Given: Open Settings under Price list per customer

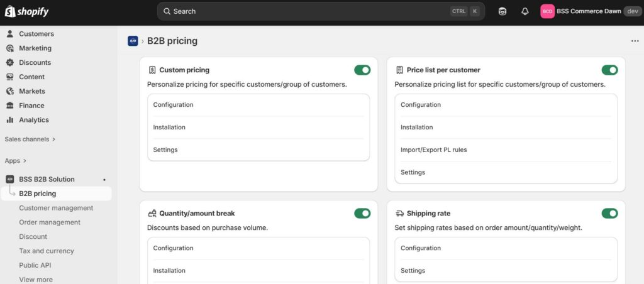Looking at the screenshot, I should 506,172.
